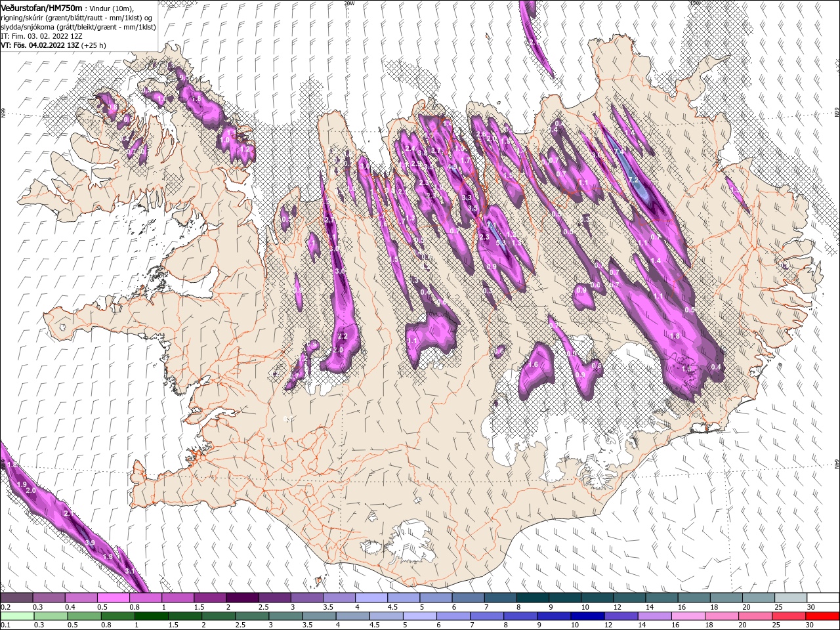
Task: Click the 'rigning/skúrir' legend description line
Action: pos(76,18)
